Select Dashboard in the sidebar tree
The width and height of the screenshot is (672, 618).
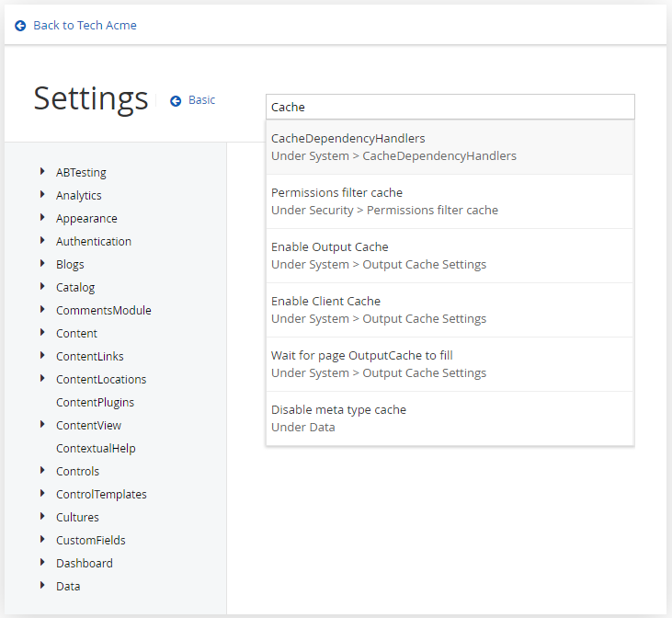84,564
